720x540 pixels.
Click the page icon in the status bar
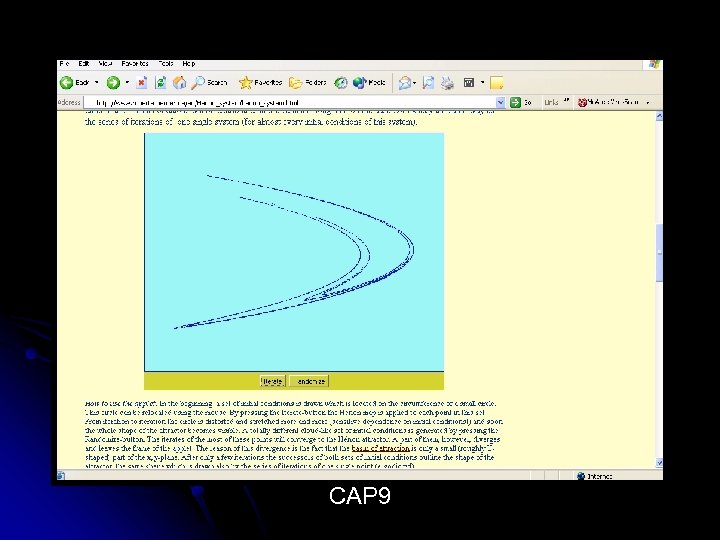pyautogui.click(x=61, y=476)
